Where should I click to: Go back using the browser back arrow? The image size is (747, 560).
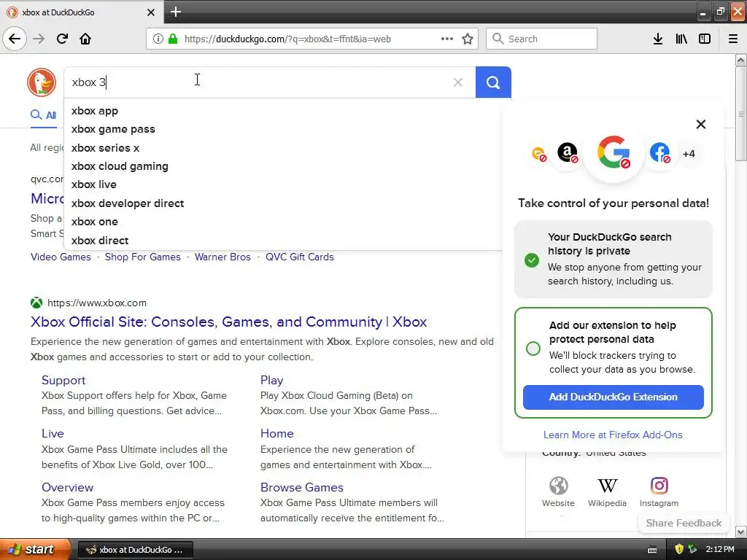coord(15,39)
